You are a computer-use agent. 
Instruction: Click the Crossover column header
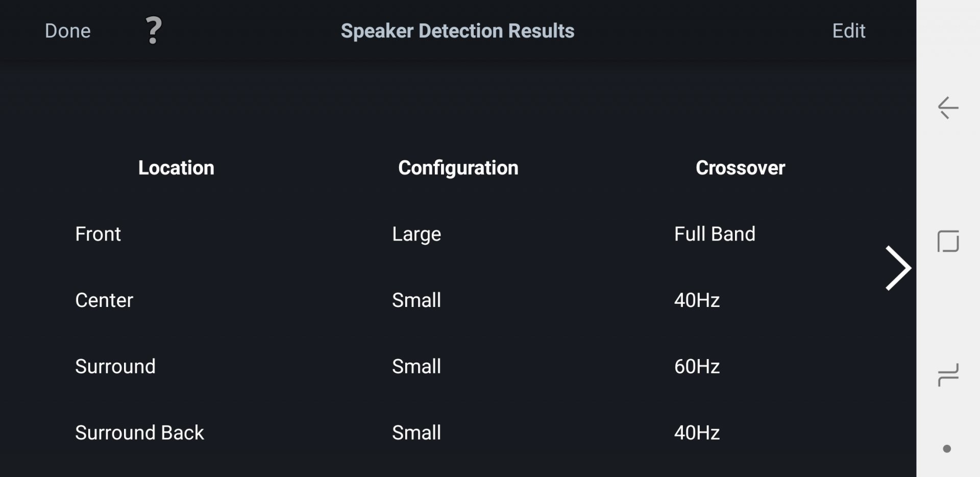click(740, 168)
